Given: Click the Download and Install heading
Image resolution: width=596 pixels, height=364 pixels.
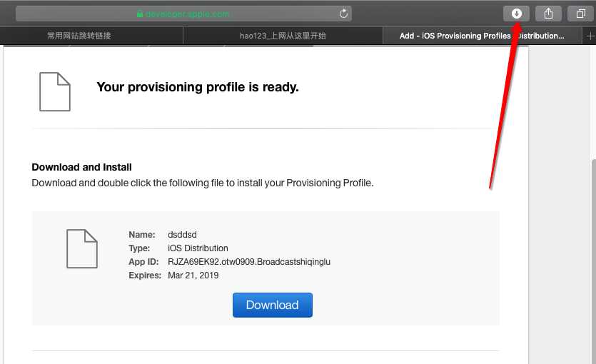Looking at the screenshot, I should coord(81,167).
